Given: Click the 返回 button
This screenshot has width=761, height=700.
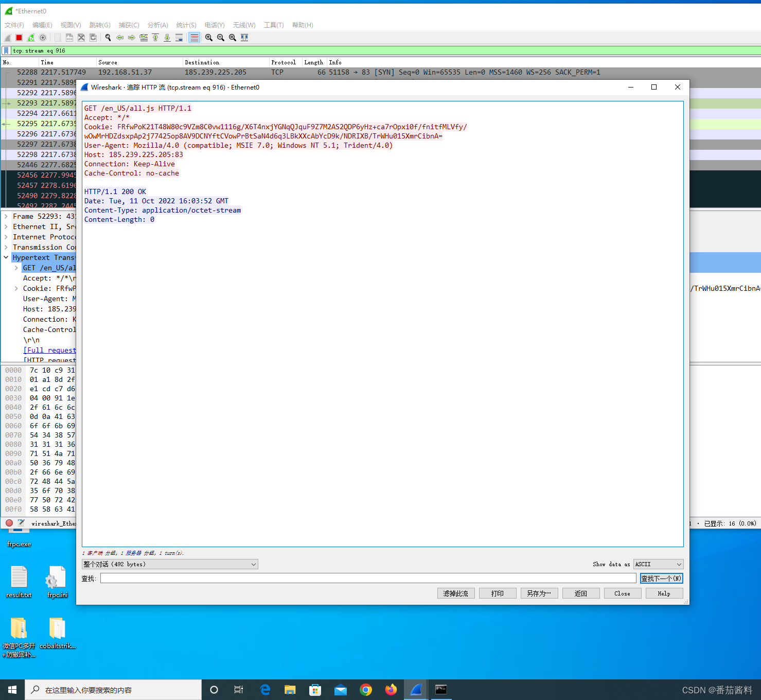Looking at the screenshot, I should pos(581,593).
